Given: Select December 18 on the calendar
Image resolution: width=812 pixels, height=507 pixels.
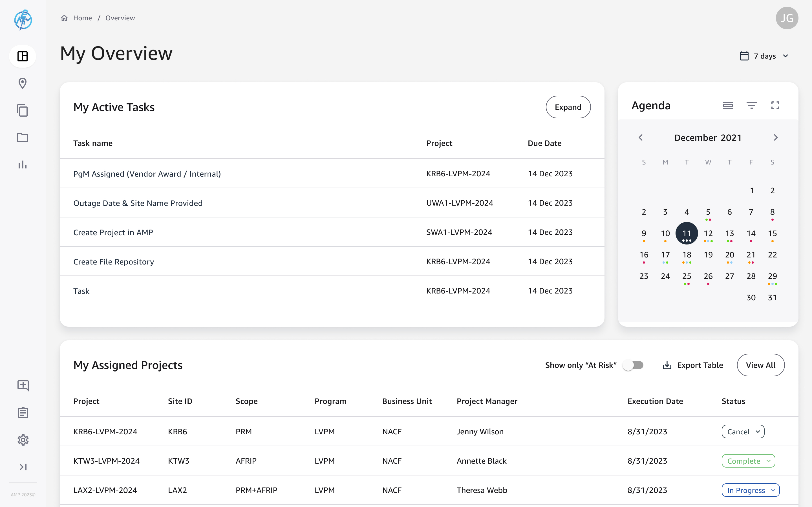Looking at the screenshot, I should pos(687,255).
